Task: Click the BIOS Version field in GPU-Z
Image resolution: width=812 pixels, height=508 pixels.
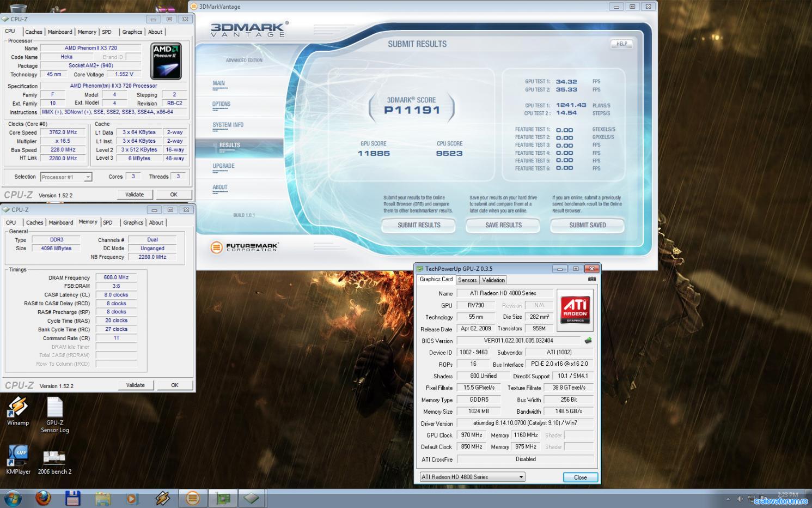Action: (518, 341)
